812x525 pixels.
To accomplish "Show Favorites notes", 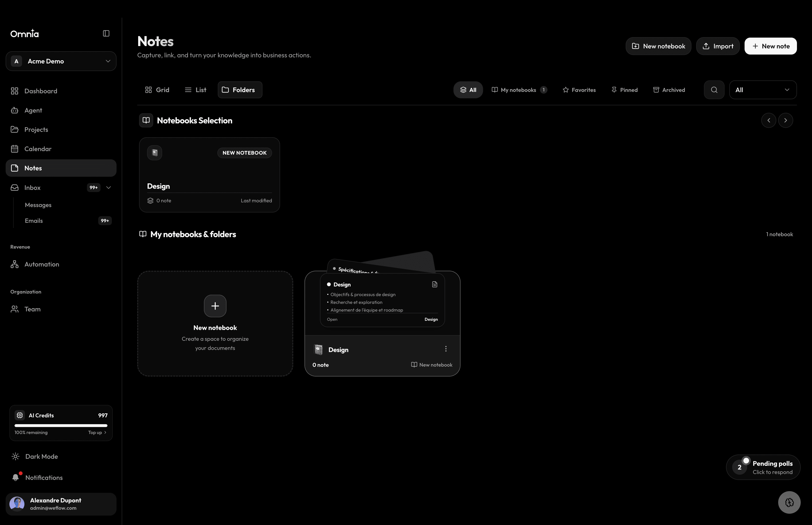I will tap(579, 90).
